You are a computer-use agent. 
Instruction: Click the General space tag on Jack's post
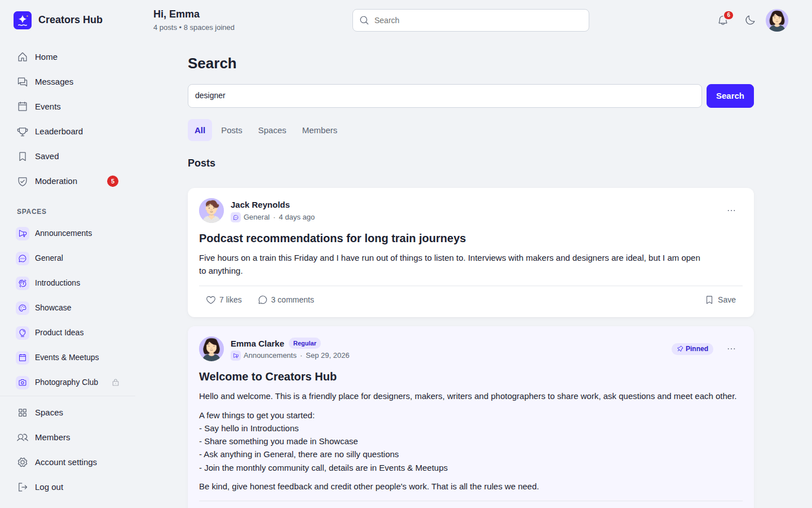point(250,217)
